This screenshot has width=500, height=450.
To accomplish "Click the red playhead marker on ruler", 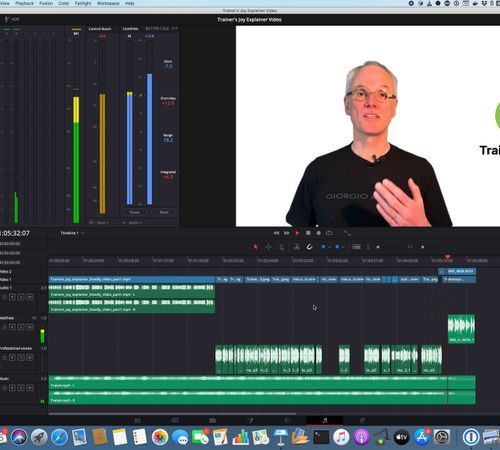I will point(447,257).
